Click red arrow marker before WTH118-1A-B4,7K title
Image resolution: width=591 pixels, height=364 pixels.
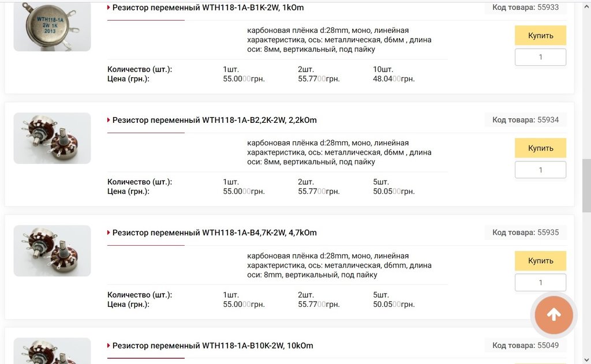(109, 233)
